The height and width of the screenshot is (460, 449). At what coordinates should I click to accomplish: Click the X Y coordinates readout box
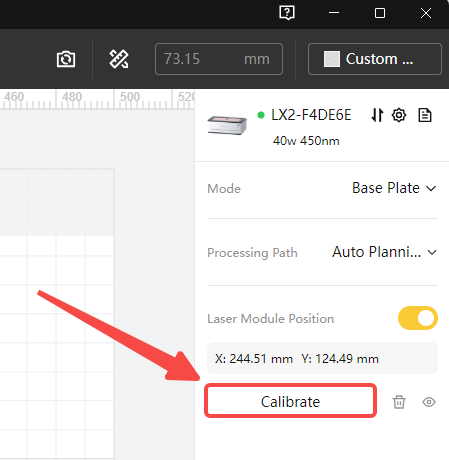[x=322, y=358]
